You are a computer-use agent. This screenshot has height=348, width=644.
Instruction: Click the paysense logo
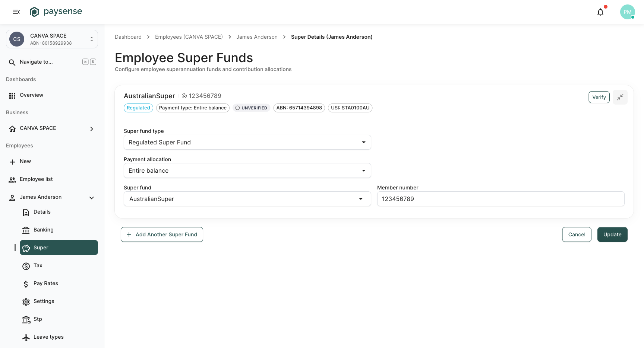click(x=56, y=12)
